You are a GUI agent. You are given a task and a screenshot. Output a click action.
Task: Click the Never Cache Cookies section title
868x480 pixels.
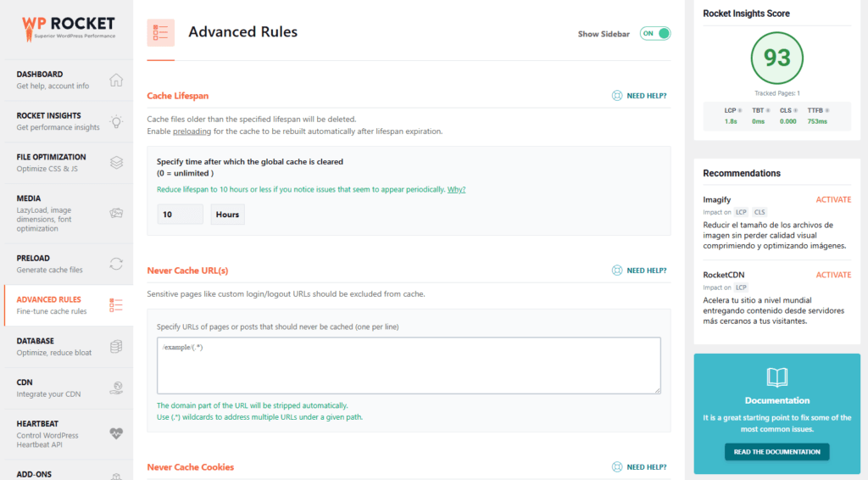point(191,466)
